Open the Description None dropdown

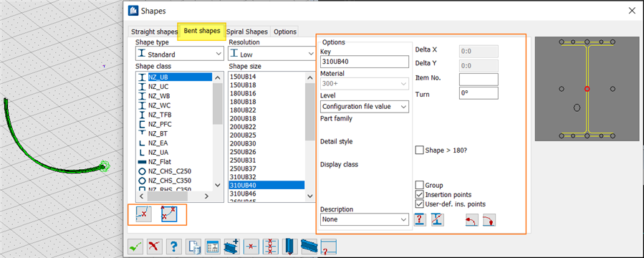pyautogui.click(x=365, y=219)
